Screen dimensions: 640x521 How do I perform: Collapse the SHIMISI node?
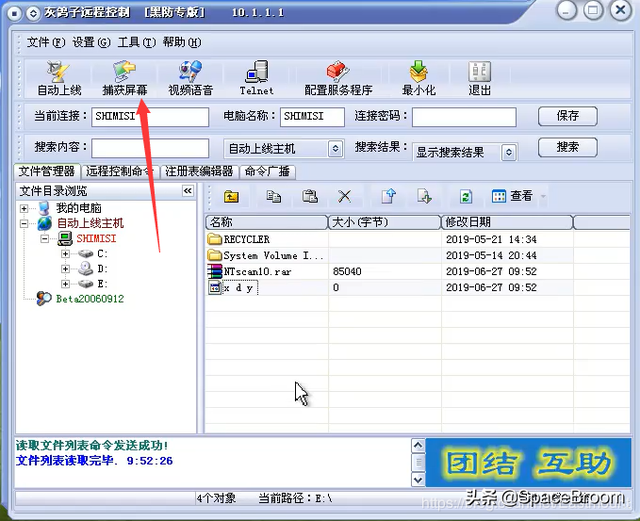point(44,238)
